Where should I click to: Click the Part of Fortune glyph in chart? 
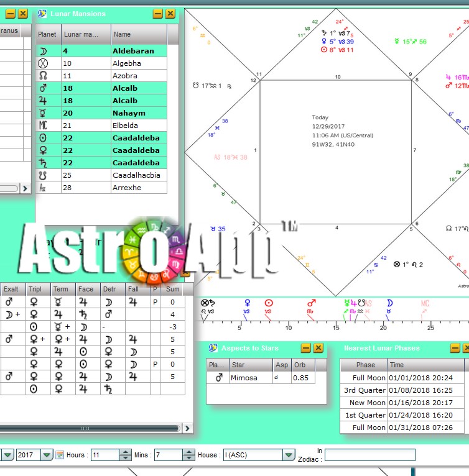coord(397,264)
